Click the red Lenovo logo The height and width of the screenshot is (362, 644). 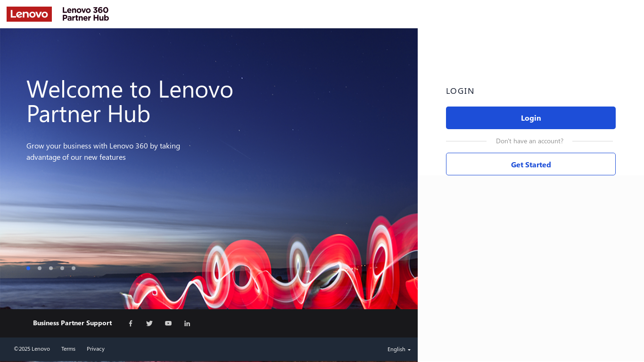pos(29,14)
